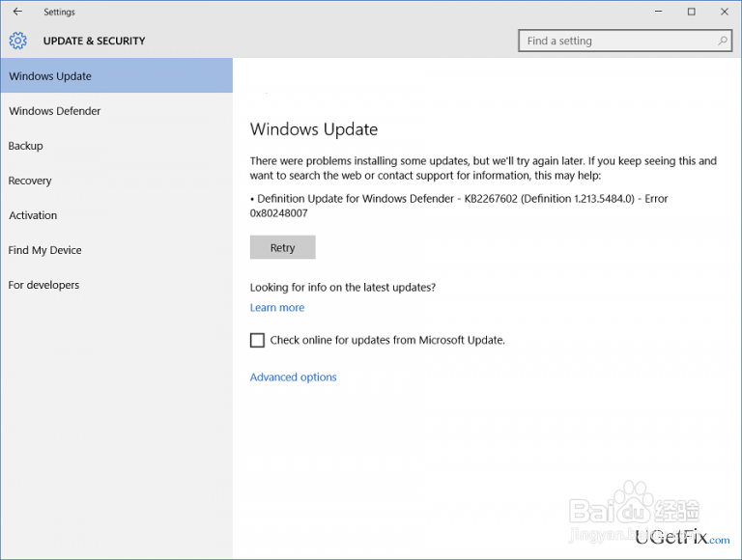
Task: Close the Settings window
Action: click(x=725, y=12)
